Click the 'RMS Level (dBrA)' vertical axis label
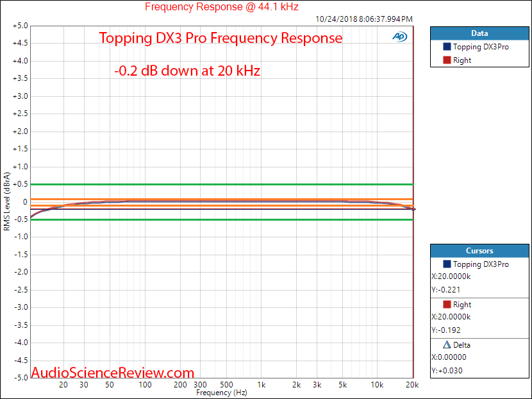This screenshot has height=399, width=532. click(7, 201)
